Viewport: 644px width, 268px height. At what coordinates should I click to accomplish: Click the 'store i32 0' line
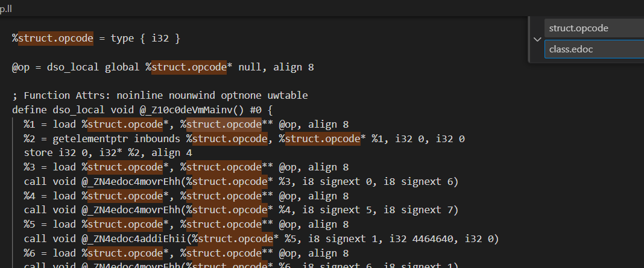click(54, 153)
